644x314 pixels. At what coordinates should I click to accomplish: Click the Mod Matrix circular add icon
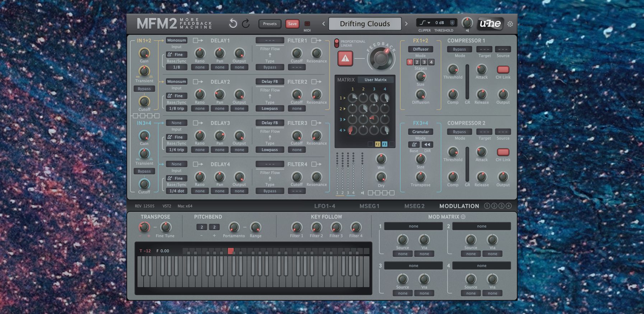463,217
